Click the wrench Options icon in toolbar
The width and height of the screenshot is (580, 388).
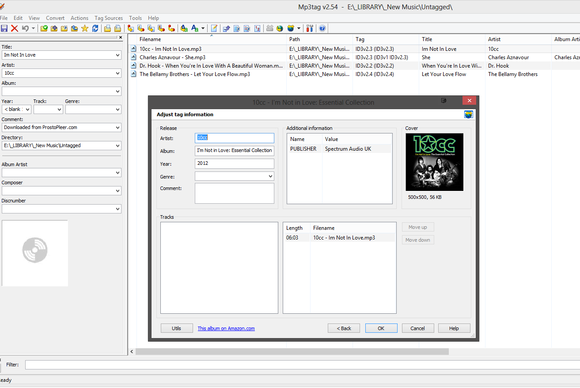coord(310,28)
